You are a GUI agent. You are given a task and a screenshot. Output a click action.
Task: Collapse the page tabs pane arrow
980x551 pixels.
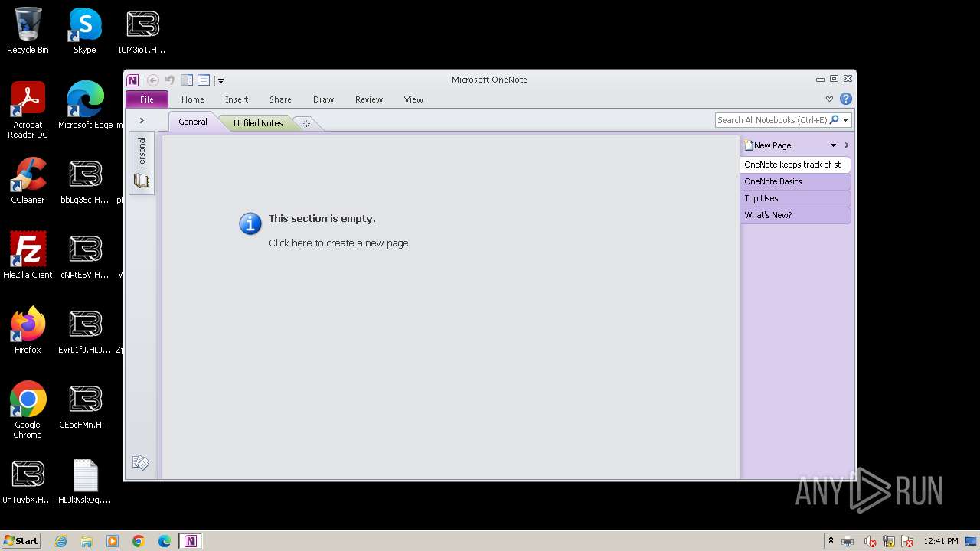pos(847,145)
